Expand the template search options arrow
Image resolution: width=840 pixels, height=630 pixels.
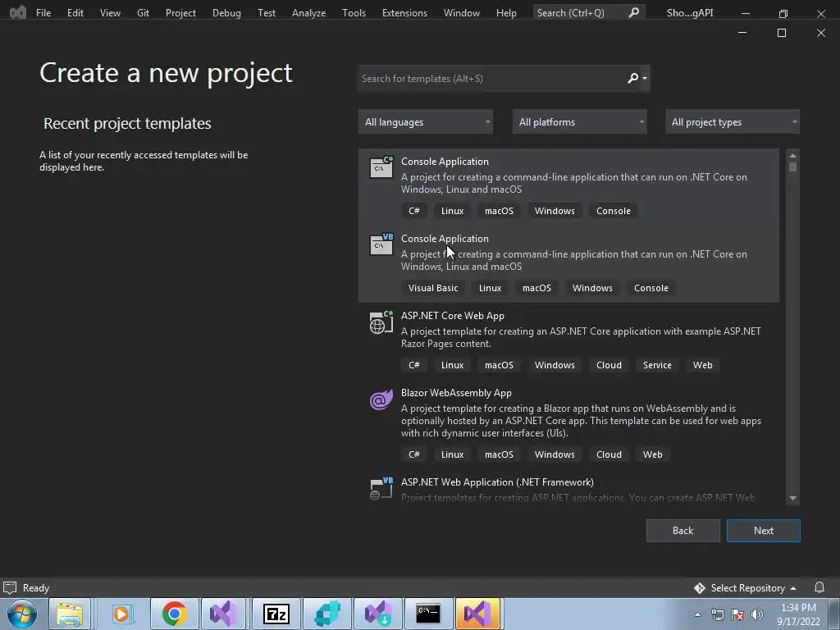click(x=645, y=79)
